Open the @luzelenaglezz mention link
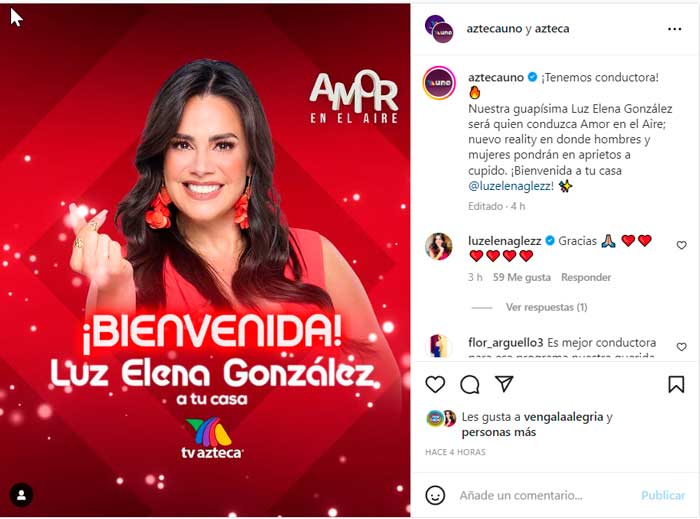The width and height of the screenshot is (700, 519). click(x=508, y=186)
